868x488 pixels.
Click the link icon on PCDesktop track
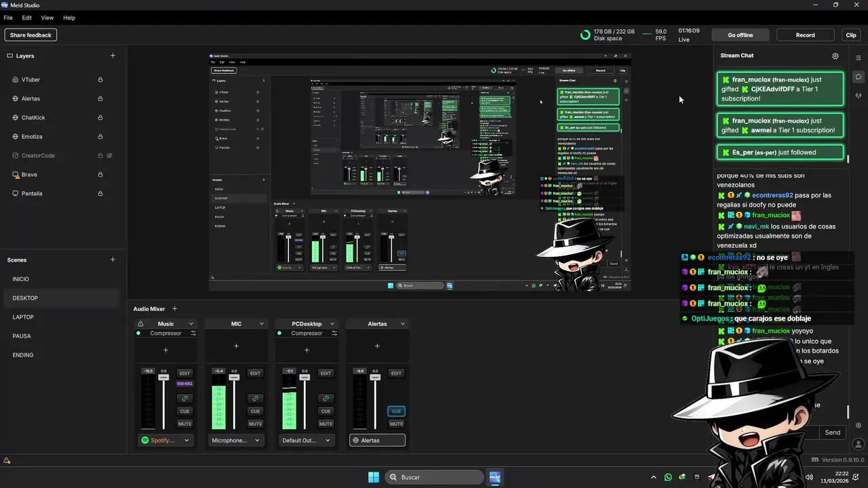pos(325,399)
